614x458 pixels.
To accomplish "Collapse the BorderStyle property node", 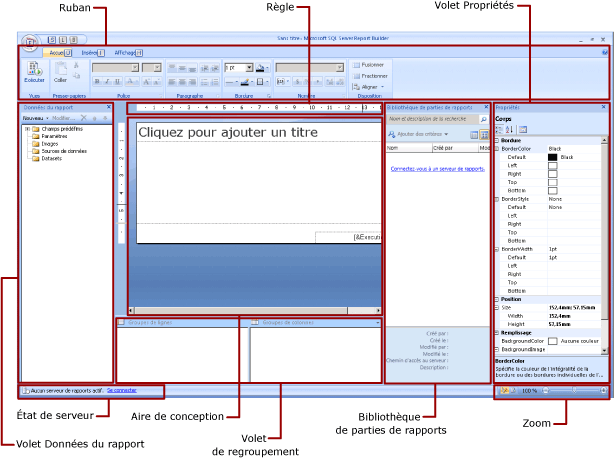I will [x=497, y=199].
